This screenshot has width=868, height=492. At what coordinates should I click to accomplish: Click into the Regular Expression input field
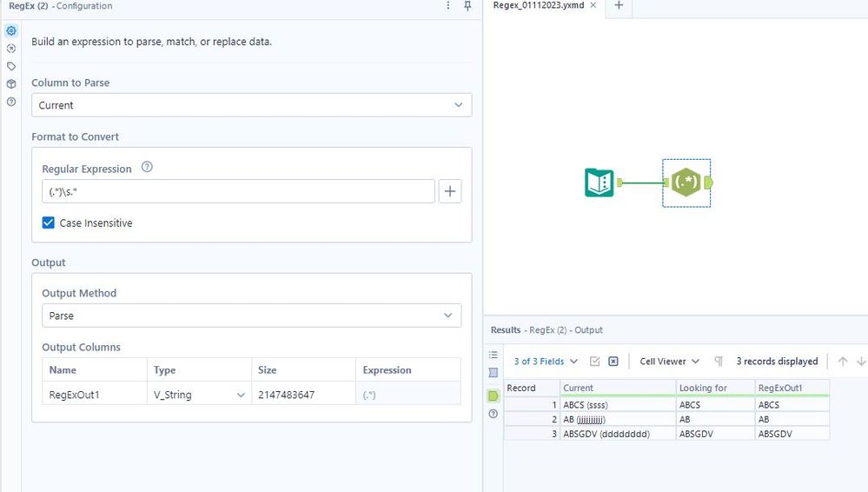(x=238, y=192)
